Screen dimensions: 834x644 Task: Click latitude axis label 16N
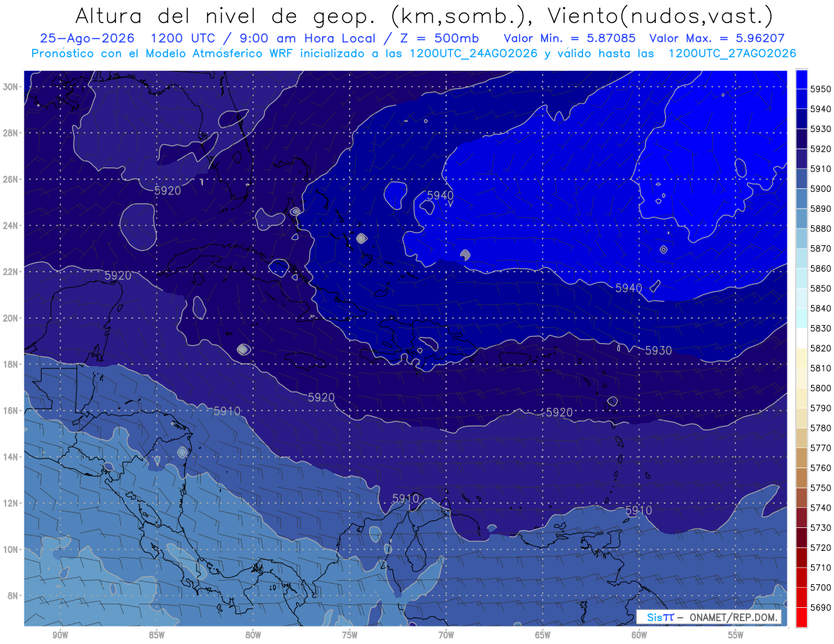tap(10, 411)
